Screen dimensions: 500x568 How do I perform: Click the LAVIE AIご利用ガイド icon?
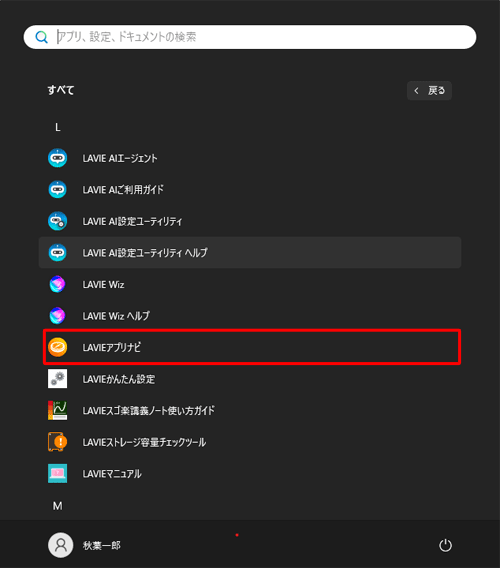tap(58, 189)
